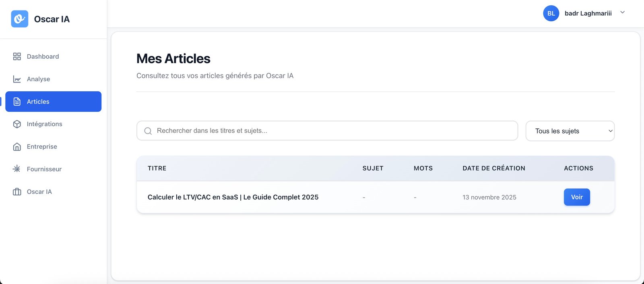Click the Oscar IA briefcase icon
The width and height of the screenshot is (644, 284).
click(x=17, y=191)
